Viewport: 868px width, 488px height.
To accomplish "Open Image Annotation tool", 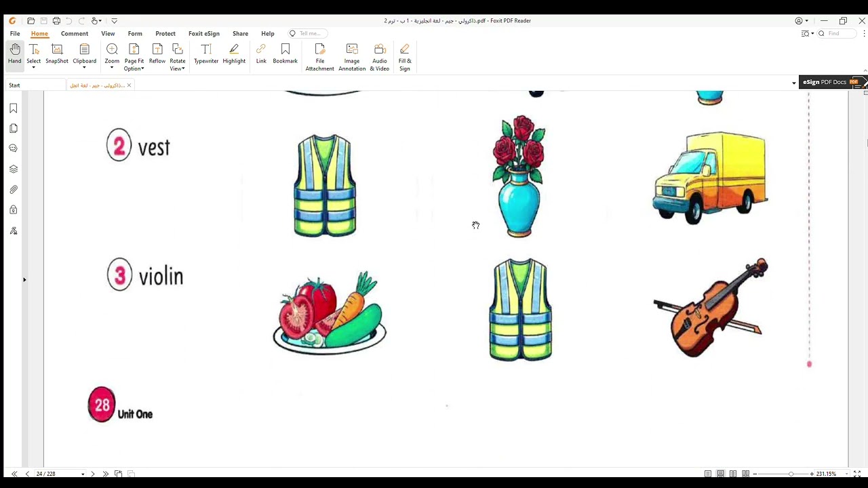I will click(352, 57).
